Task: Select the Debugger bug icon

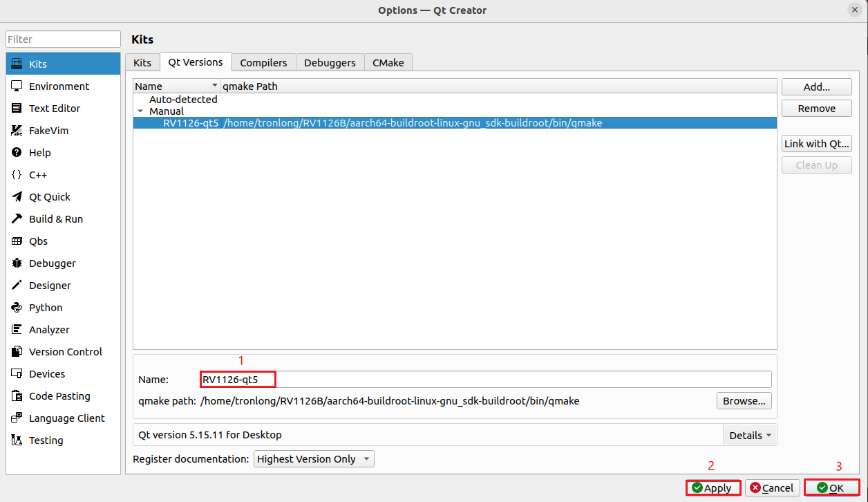Action: click(x=17, y=263)
